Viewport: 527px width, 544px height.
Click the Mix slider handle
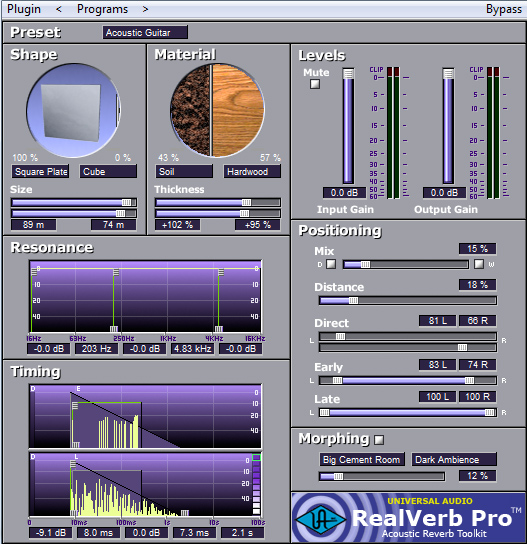(365, 264)
